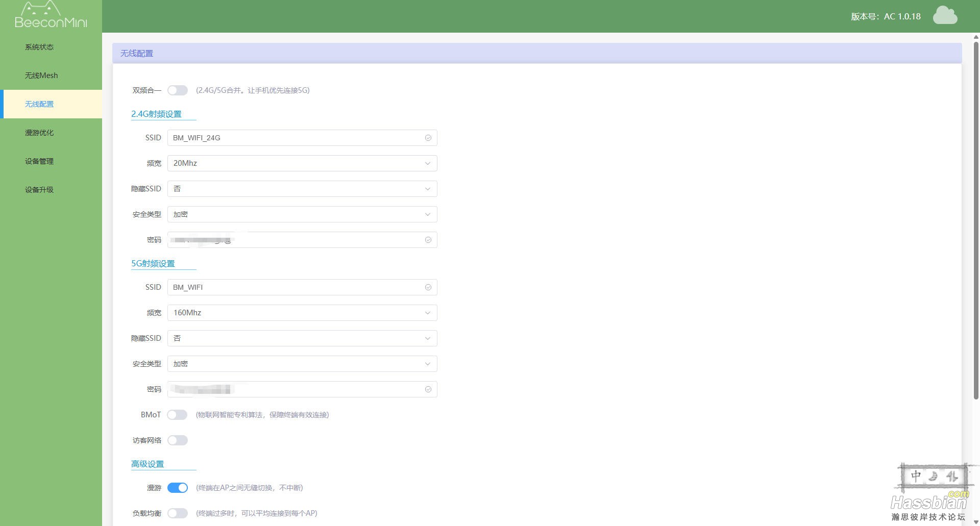Click the 2.4G 密码 password field
Image resolution: width=980 pixels, height=526 pixels.
(302, 240)
